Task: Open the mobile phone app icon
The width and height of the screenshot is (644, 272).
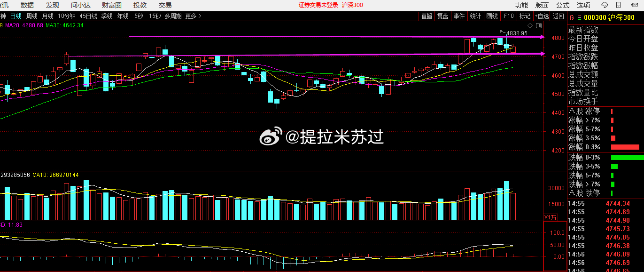Action: pyautogui.click(x=618, y=5)
